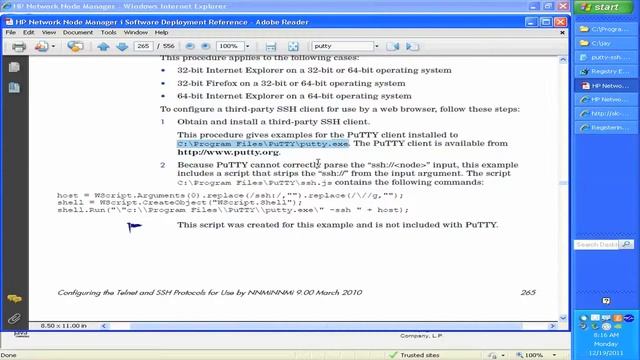Go to next page with the down arrow

[122, 47]
